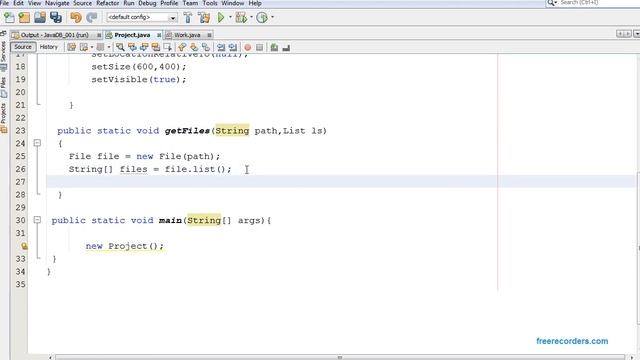Close the Project.java tab
The image size is (640, 360).
[x=159, y=36]
